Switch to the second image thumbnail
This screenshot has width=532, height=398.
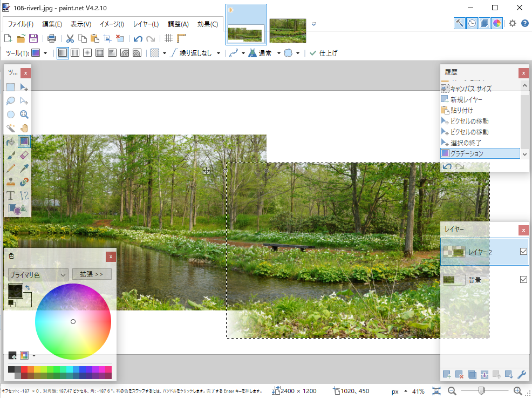288,31
